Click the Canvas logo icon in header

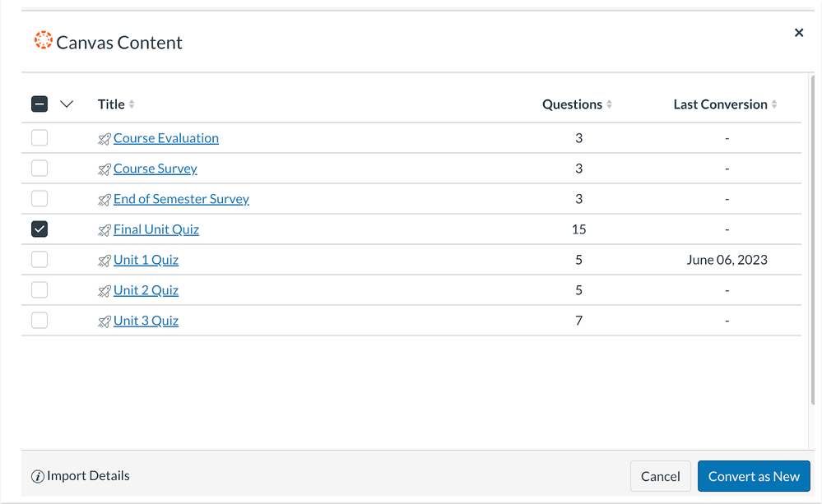pyautogui.click(x=44, y=40)
